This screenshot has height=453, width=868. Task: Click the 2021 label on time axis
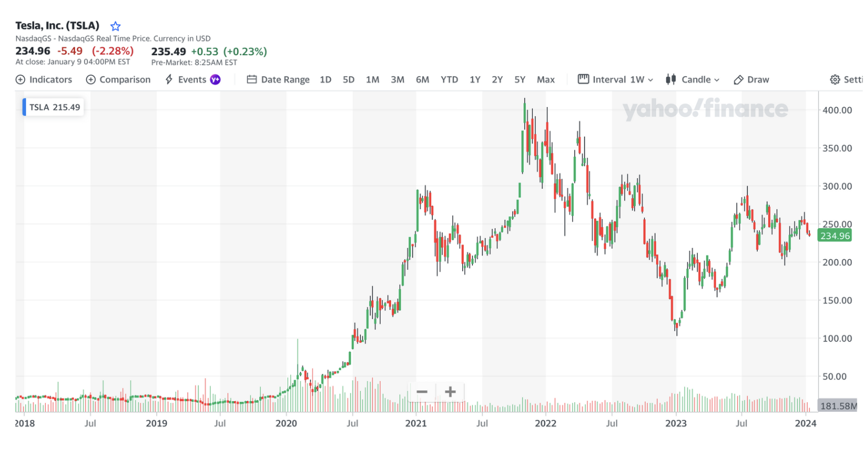point(416,423)
